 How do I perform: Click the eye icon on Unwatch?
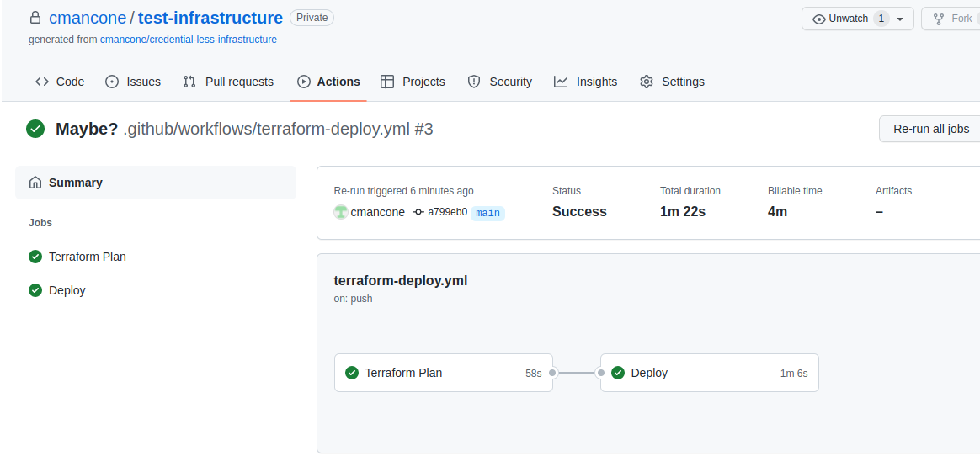tap(818, 19)
